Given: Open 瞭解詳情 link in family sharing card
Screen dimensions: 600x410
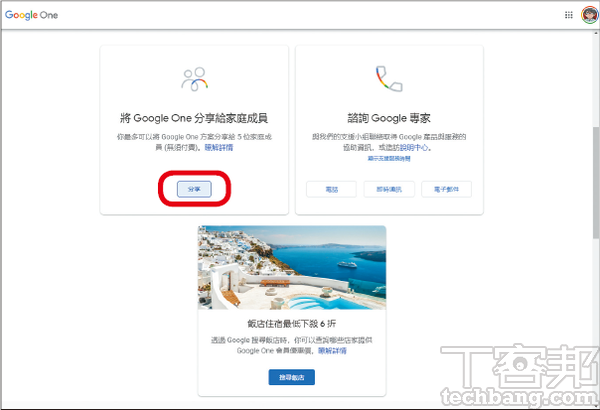Looking at the screenshot, I should tap(219, 147).
